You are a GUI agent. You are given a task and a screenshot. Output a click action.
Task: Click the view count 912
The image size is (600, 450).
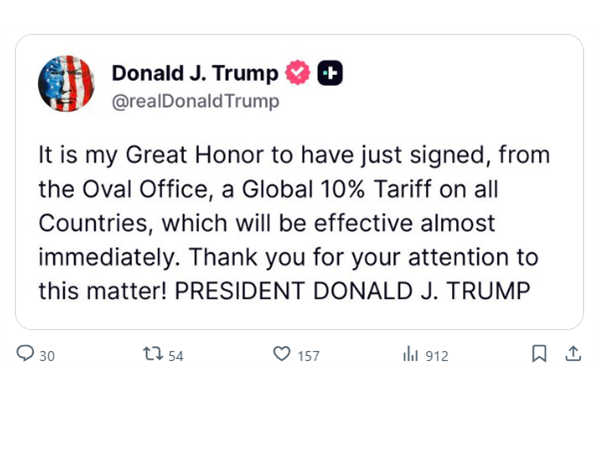437,356
